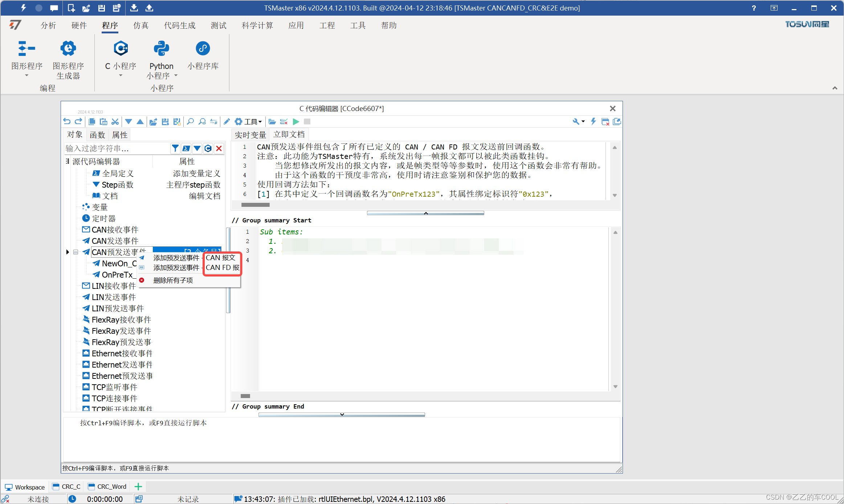Image resolution: width=844 pixels, height=504 pixels.
Task: Click the pencil edit icon
Action: coord(227,122)
